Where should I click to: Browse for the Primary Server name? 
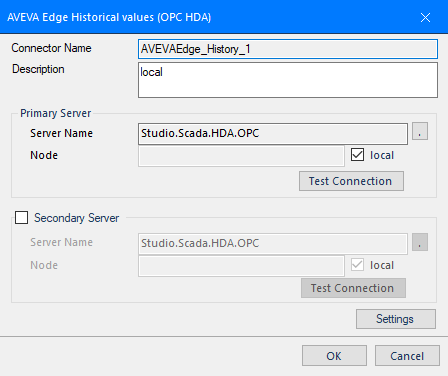click(420, 131)
